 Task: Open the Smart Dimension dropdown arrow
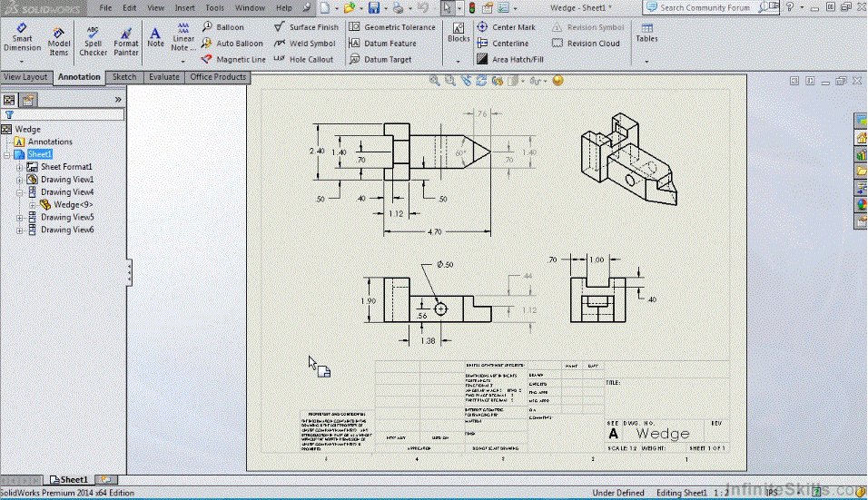22,61
